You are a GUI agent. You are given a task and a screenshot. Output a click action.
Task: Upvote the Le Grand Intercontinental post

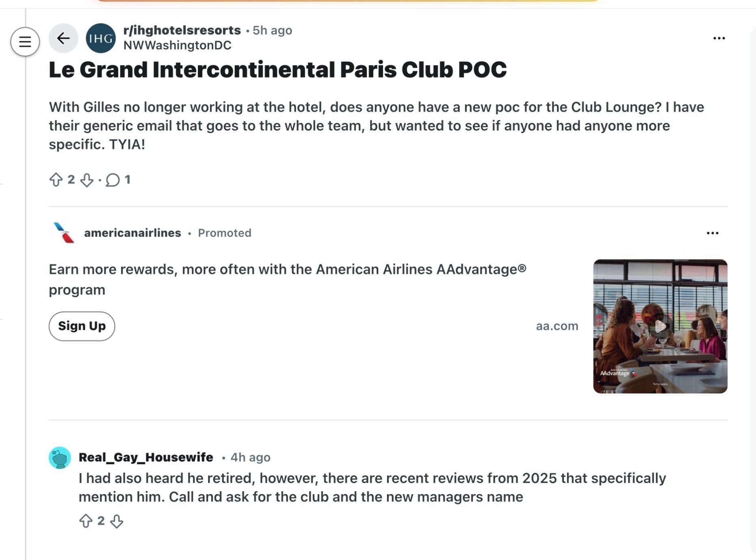(56, 179)
